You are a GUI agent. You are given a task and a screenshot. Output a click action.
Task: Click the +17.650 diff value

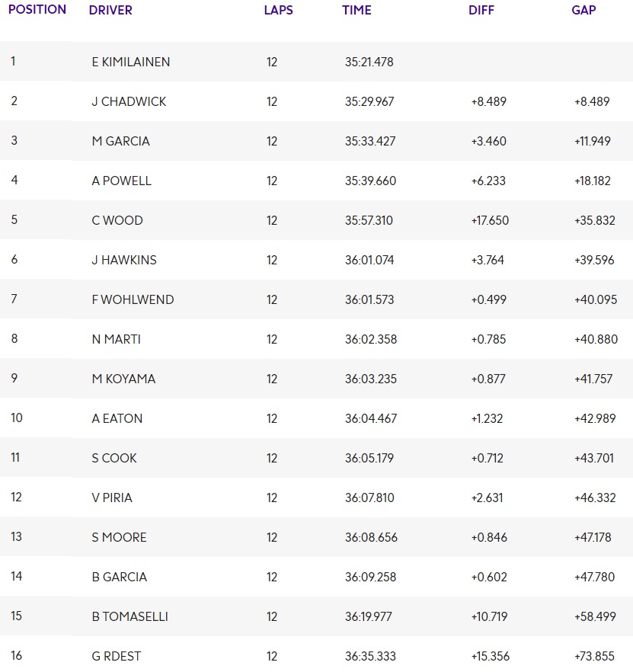(x=490, y=220)
